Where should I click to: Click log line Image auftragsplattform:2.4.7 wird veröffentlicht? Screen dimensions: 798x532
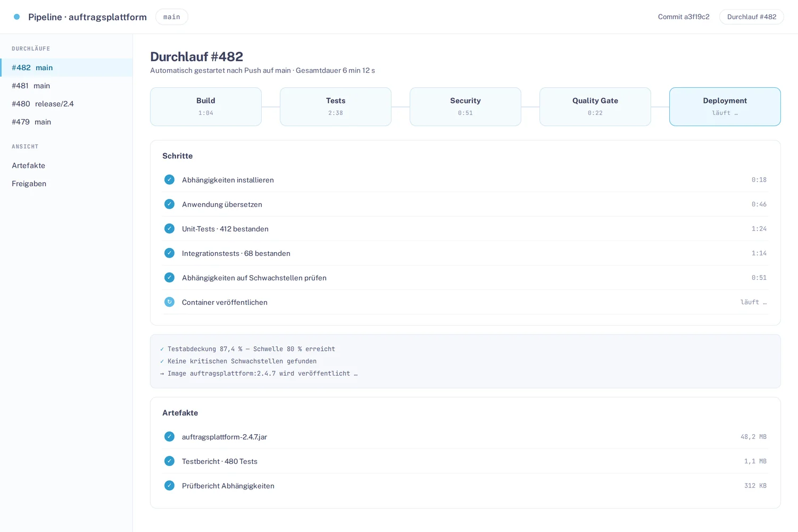click(259, 373)
